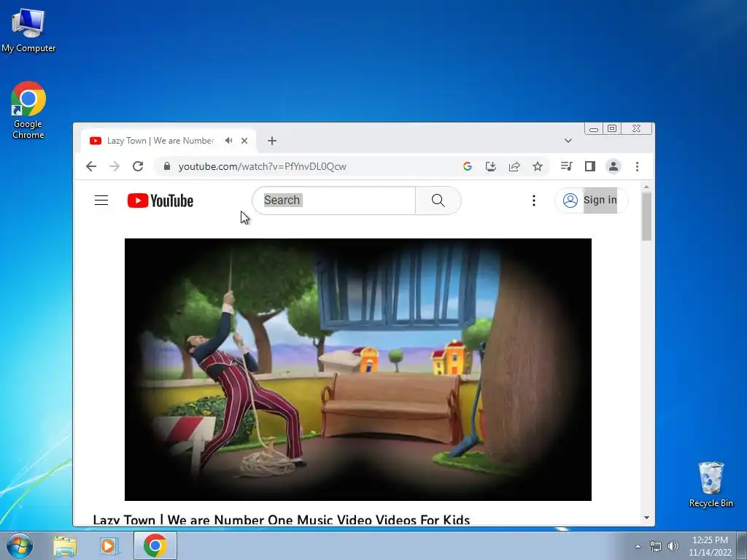Select the Recycle Bin desktop icon
This screenshot has height=560, width=747.
click(x=711, y=485)
